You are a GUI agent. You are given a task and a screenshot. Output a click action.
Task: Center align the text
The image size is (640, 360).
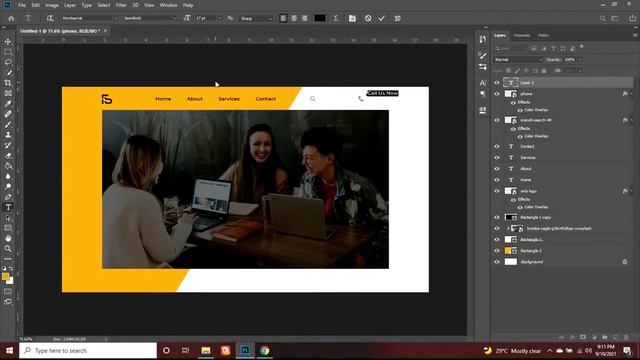point(294,18)
